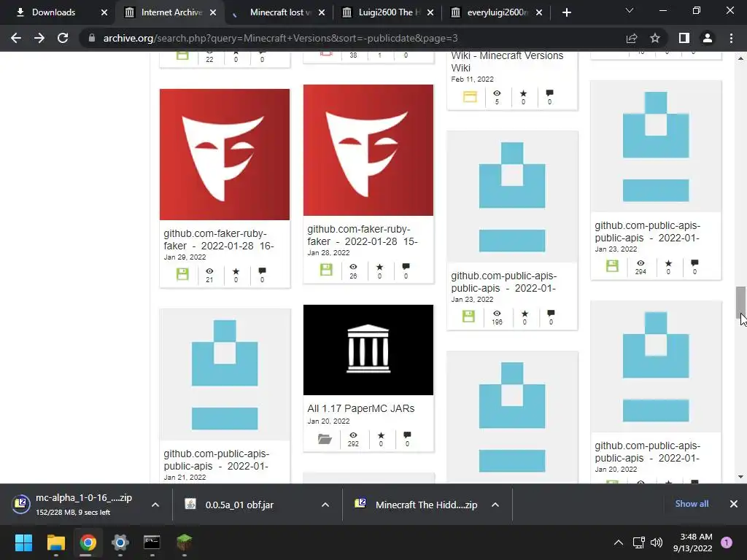
Task: Click the Chrome taskbar icon
Action: pos(88,542)
